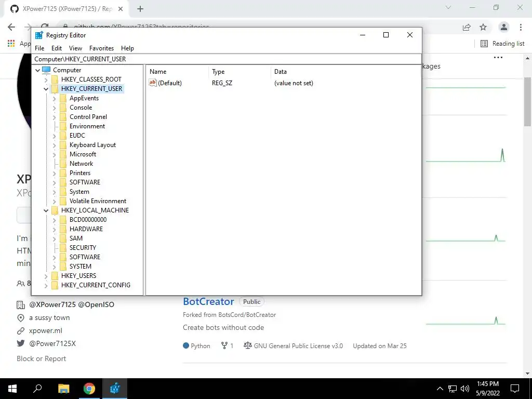The height and width of the screenshot is (399, 532).
Task: Click the fork count icon on BotCreator
Action: [x=224, y=345]
